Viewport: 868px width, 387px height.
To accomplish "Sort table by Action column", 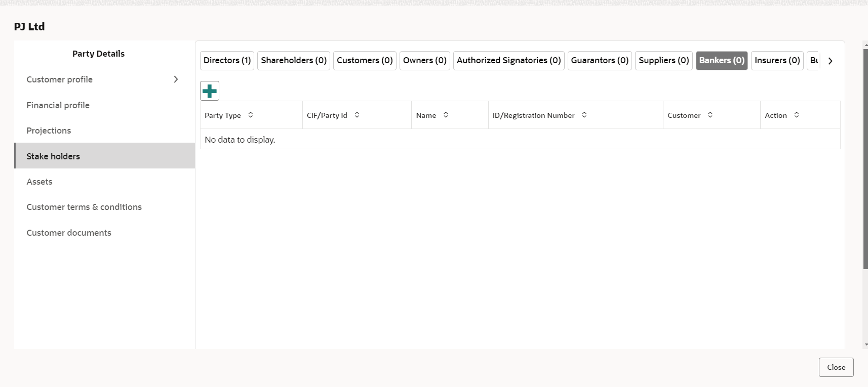I will click(797, 115).
